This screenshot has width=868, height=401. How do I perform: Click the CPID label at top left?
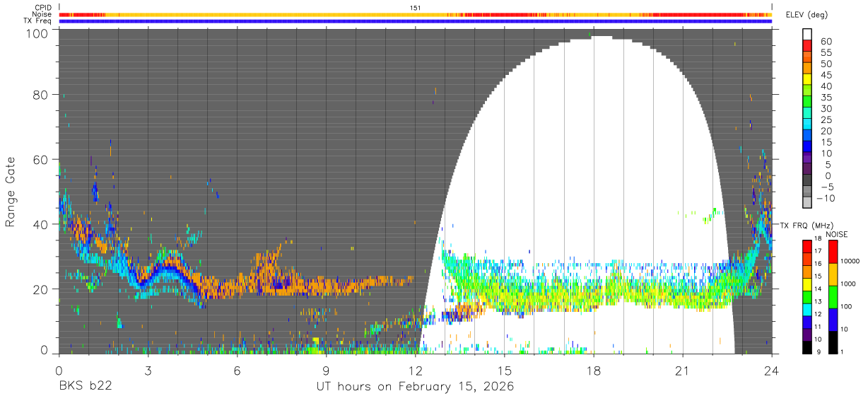click(43, 7)
